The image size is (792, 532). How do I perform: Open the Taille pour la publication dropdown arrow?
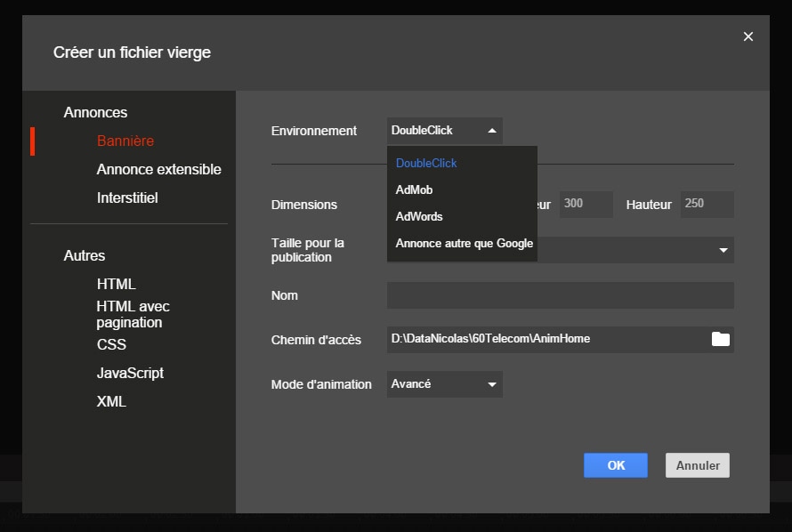[x=723, y=250]
